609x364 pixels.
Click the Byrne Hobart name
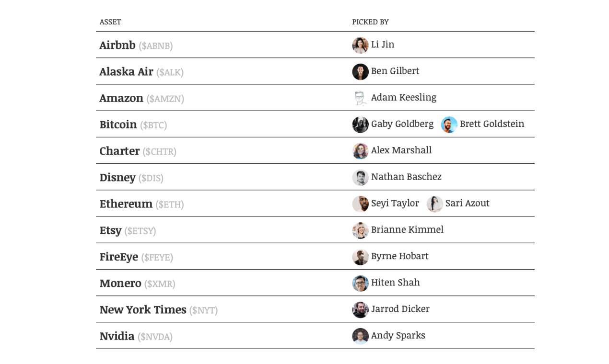click(x=399, y=256)
